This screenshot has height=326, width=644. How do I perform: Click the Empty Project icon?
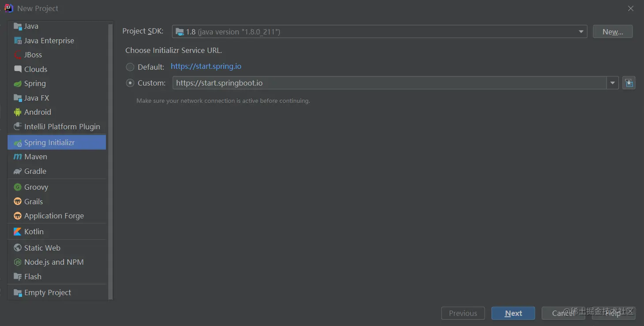(x=18, y=292)
